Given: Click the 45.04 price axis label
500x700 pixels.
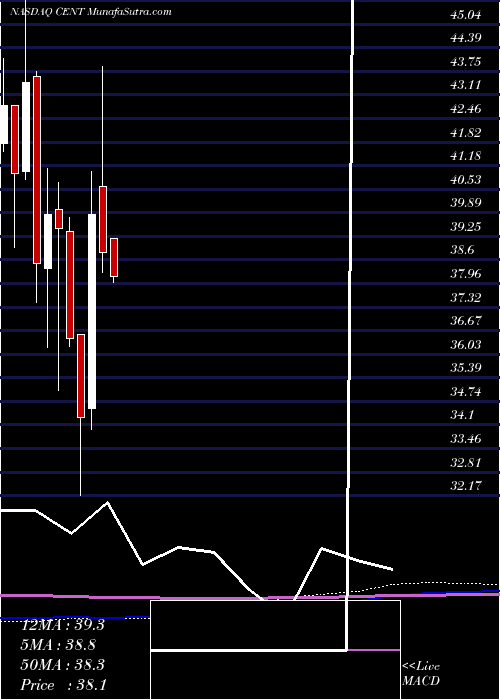Looking at the screenshot, I should click(466, 15).
